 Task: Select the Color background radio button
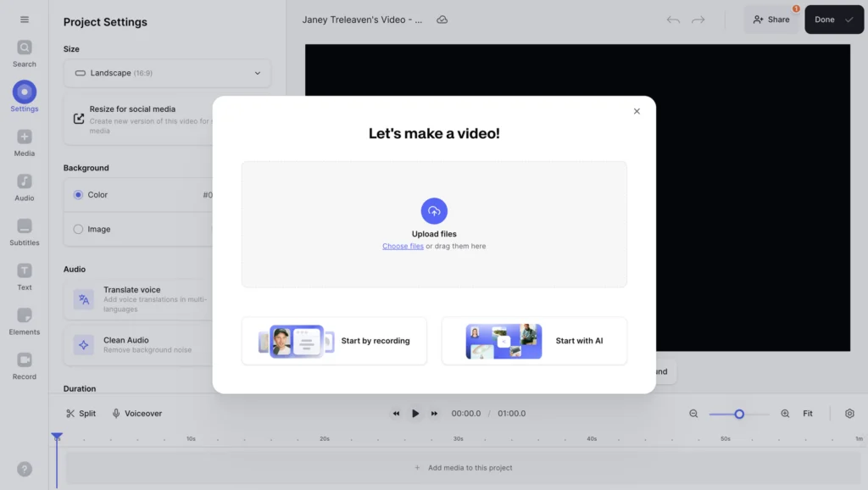pyautogui.click(x=78, y=195)
